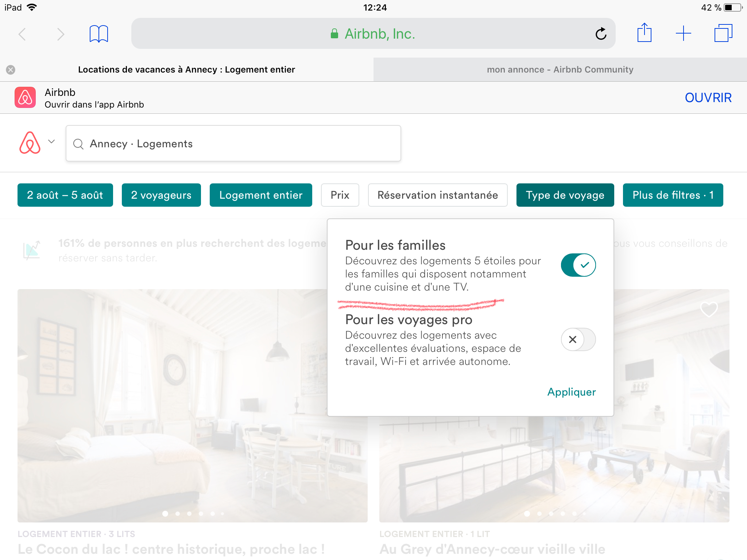The width and height of the screenshot is (747, 560).
Task: Click the share icon in Safari
Action: 645,33
